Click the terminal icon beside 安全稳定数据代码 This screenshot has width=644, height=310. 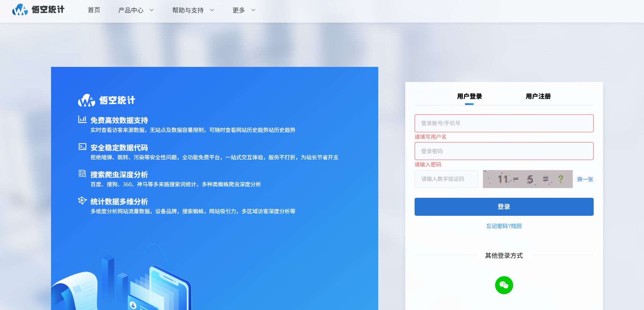click(x=82, y=147)
